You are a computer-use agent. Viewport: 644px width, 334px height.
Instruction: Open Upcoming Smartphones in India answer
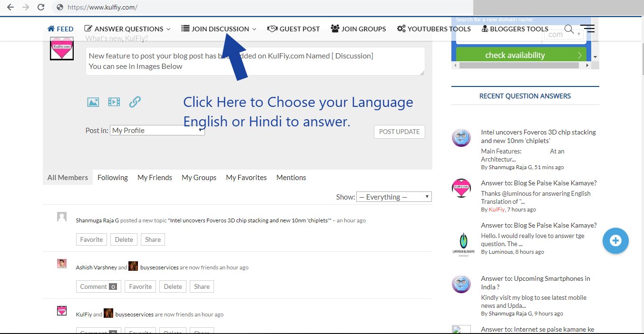click(x=536, y=283)
